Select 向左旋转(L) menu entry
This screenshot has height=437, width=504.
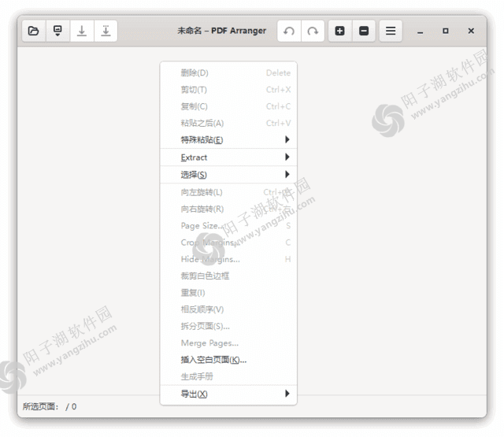coord(228,192)
